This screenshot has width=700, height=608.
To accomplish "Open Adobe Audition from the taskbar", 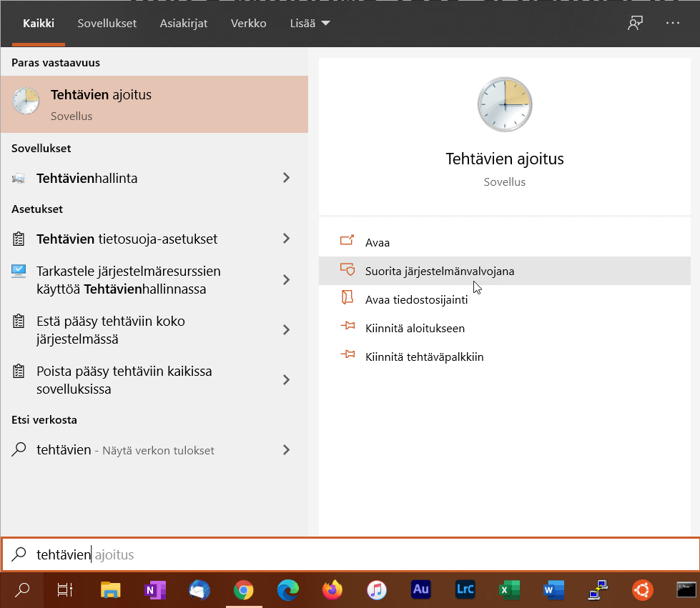I will tap(420, 590).
